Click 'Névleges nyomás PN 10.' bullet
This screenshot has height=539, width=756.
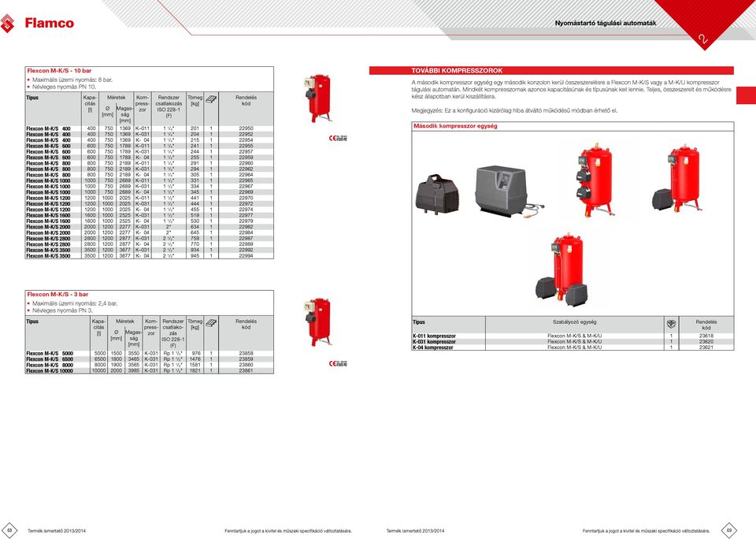(x=64, y=87)
